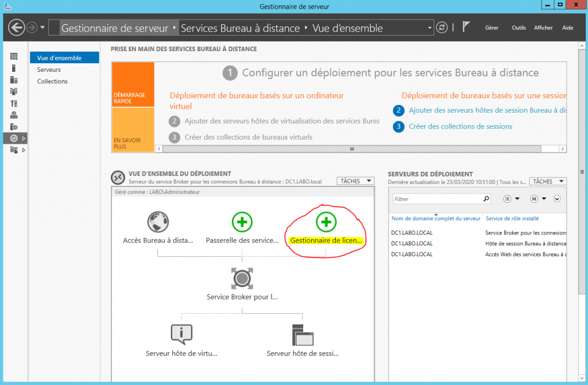Expand the chevron next to the filter controls
Viewport: 588px width, 385px height.
[555, 198]
